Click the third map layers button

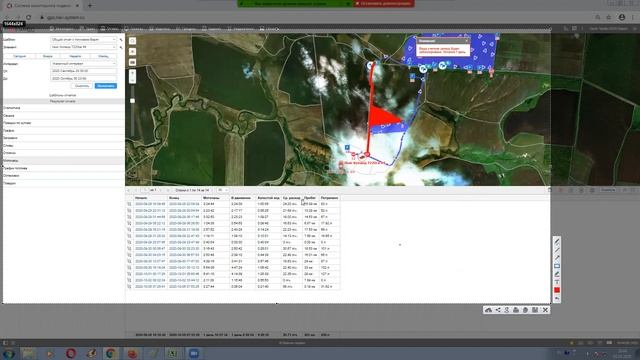click(132, 62)
